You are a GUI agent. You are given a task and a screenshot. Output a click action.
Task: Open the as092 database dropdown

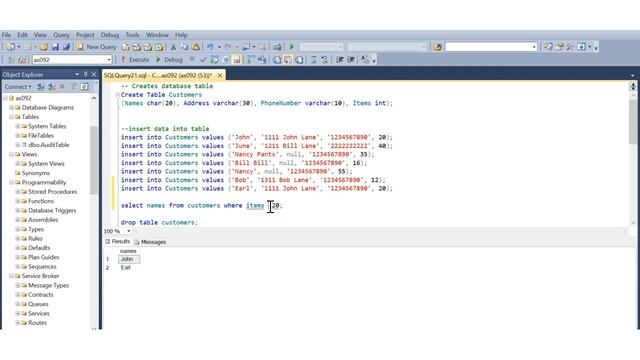(x=109, y=60)
